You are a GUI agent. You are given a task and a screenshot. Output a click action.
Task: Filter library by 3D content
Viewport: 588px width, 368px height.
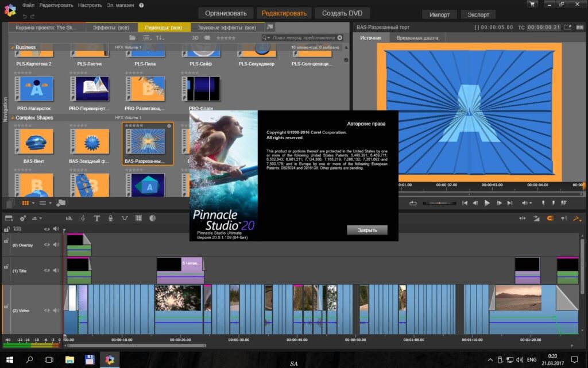pos(195,37)
